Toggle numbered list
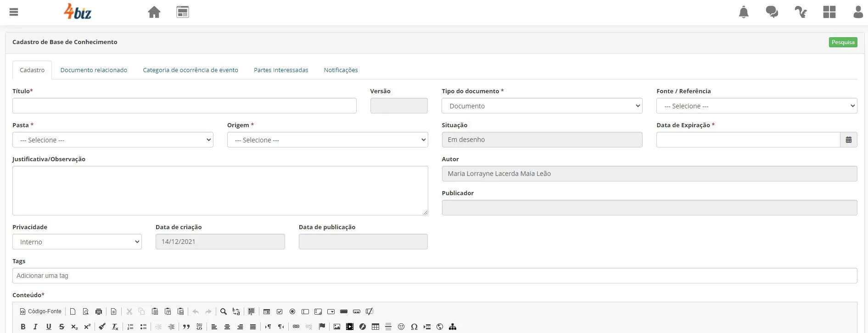The width and height of the screenshot is (868, 333). pyautogui.click(x=130, y=327)
